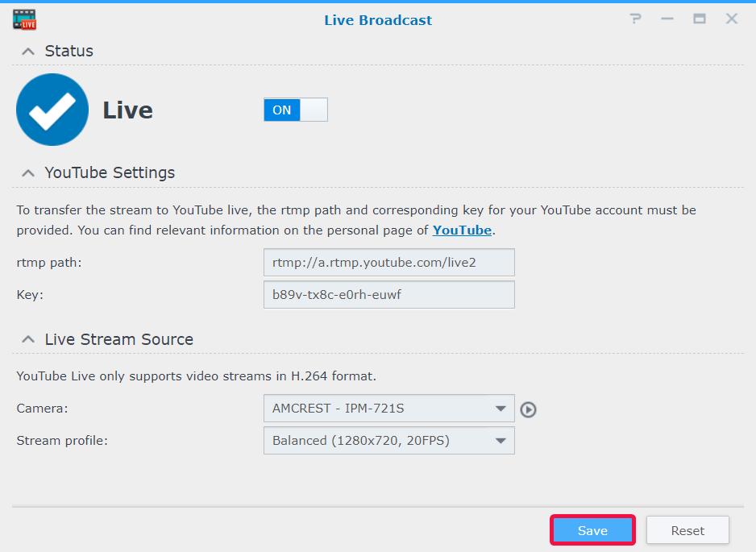Viewport: 756px width, 552px height.
Task: Click the Live Broadcast app icon
Action: point(24,19)
